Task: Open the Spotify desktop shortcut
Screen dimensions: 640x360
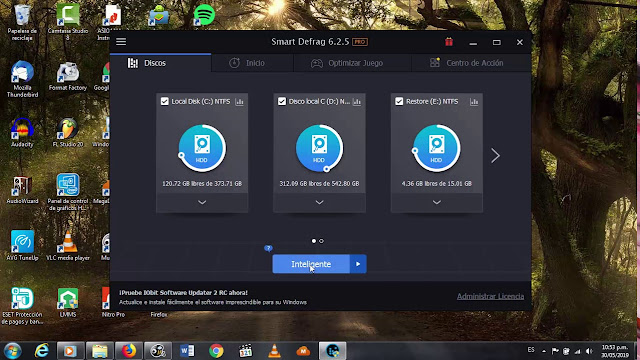Action: click(204, 16)
